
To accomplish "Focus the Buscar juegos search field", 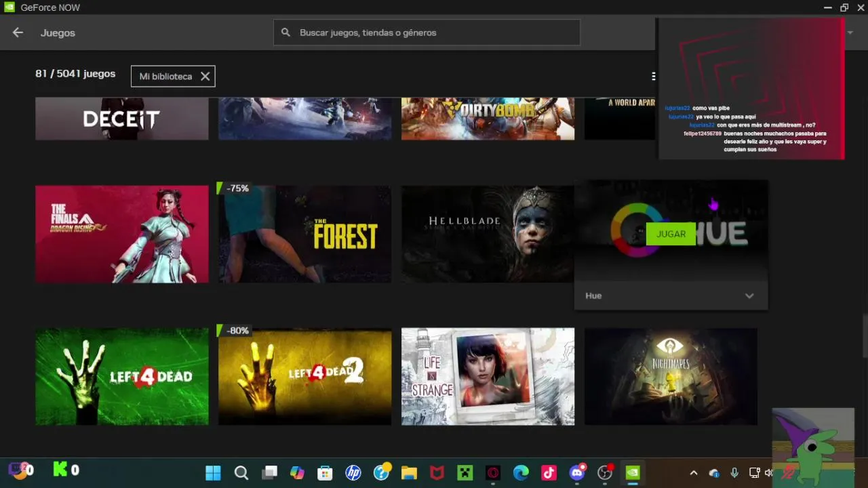I will click(x=427, y=33).
